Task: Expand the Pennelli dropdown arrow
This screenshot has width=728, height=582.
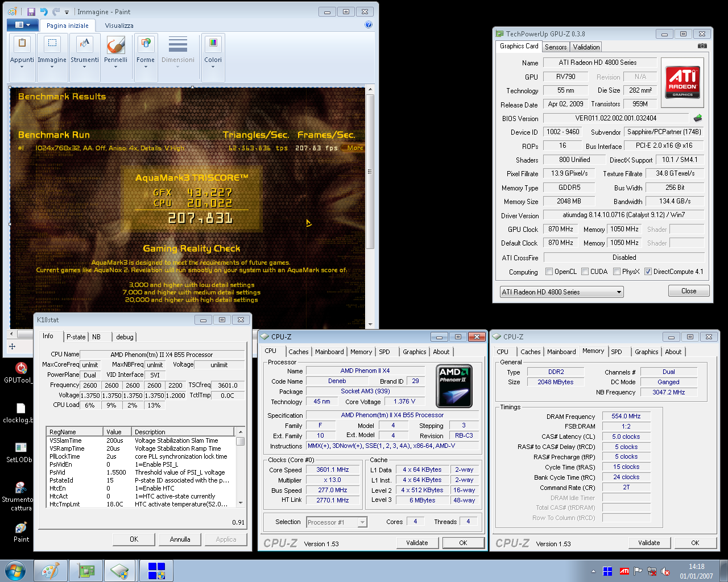Action: (x=115, y=67)
